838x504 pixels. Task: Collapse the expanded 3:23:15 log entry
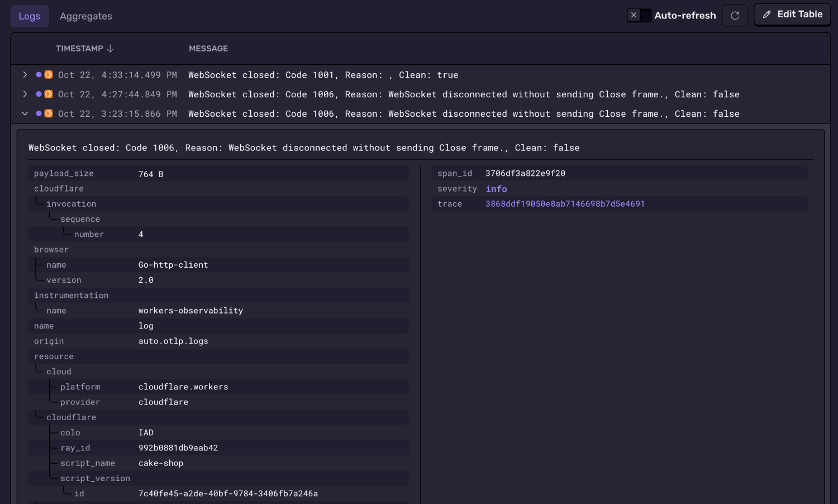tap(25, 113)
